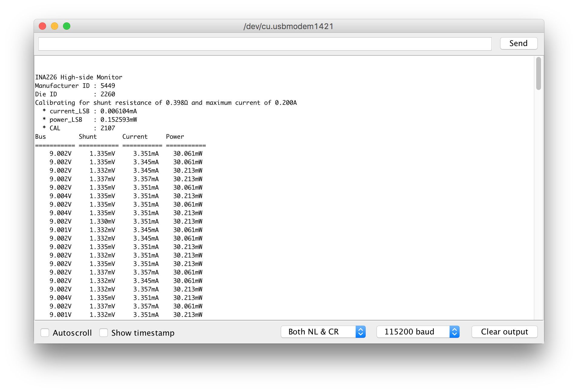Close the serial monitor with red button
Image resolution: width=578 pixels, height=392 pixels.
click(x=42, y=26)
